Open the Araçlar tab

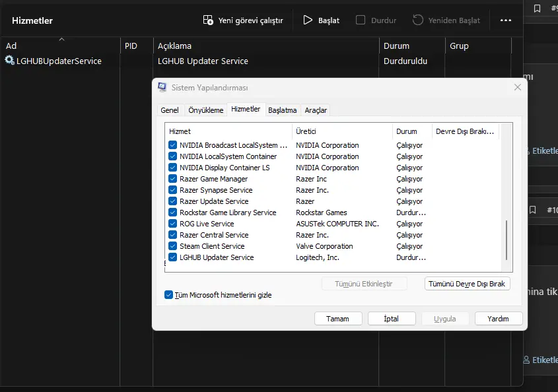pyautogui.click(x=316, y=110)
